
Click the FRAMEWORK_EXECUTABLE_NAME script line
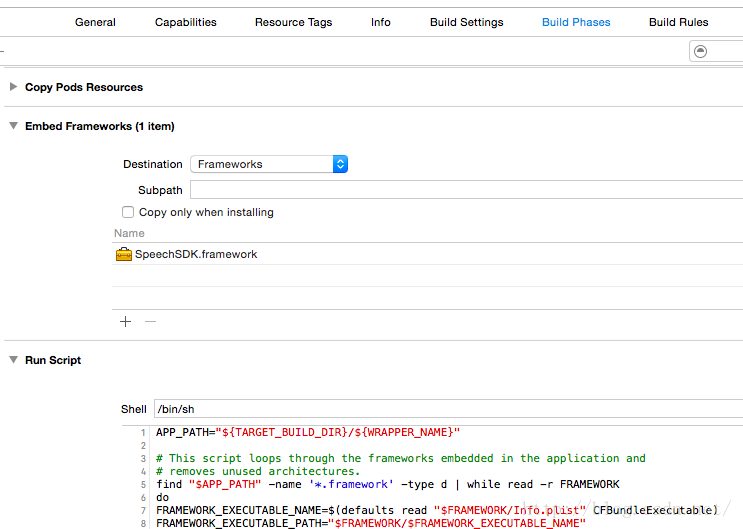pyautogui.click(x=437, y=511)
